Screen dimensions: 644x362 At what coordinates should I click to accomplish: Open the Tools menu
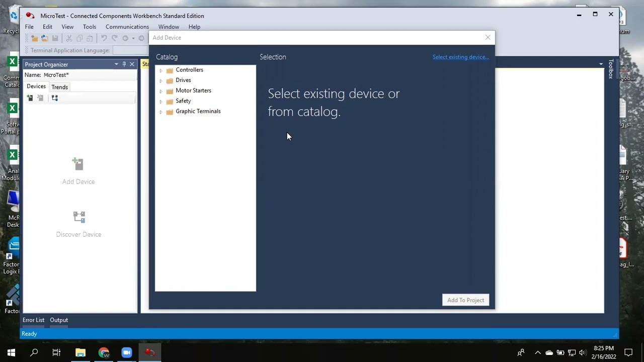tap(90, 27)
